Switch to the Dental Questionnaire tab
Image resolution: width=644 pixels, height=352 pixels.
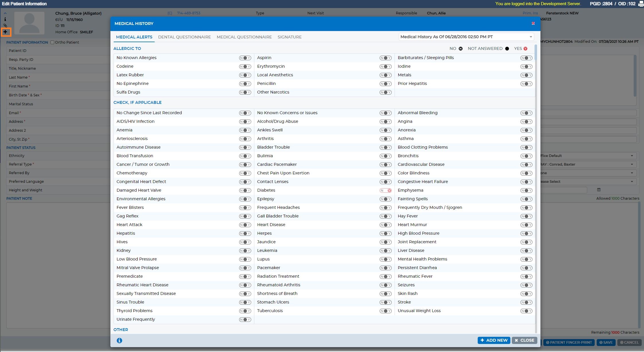coord(184,37)
